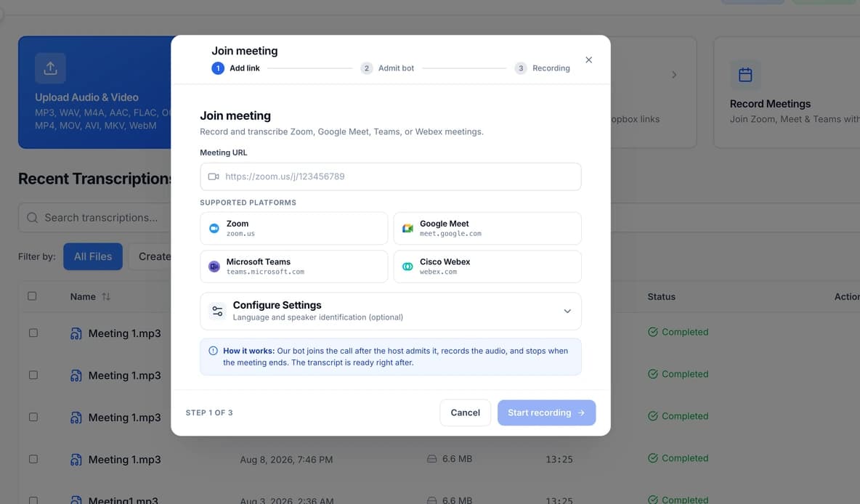The height and width of the screenshot is (504, 860).
Task: Toggle the select-all checkbox in table header
Action: click(33, 296)
